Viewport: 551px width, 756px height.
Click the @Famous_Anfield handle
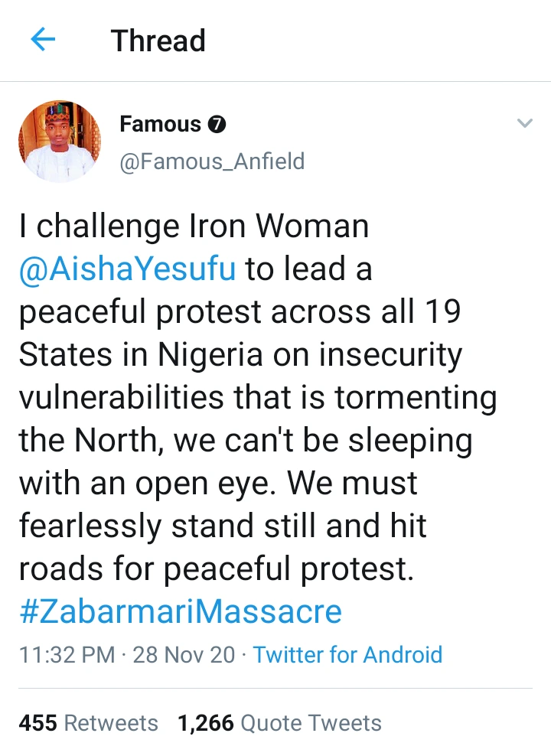(212, 161)
